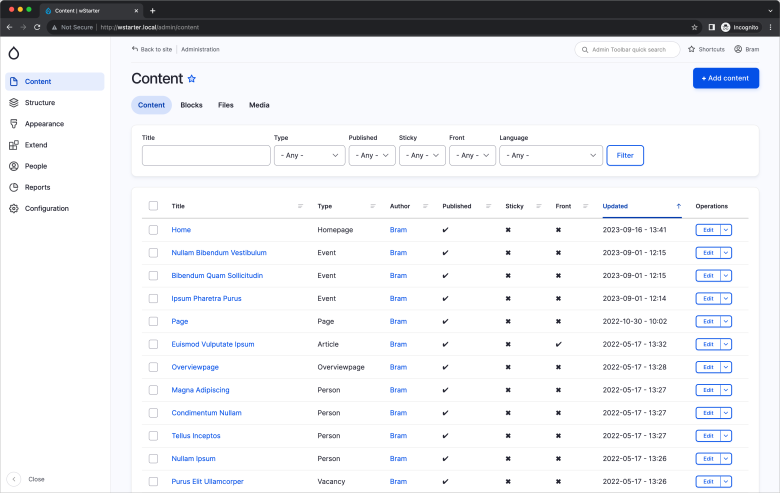The width and height of the screenshot is (780, 493).
Task: Open Condimentum Nullam title link
Action: tap(206, 413)
